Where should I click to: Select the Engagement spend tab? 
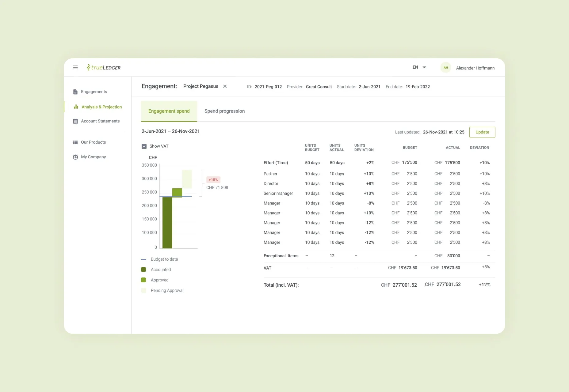[x=169, y=111]
